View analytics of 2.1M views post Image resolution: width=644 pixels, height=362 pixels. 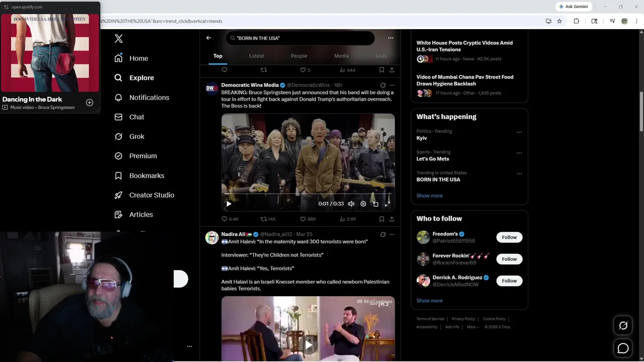pyautogui.click(x=348, y=219)
